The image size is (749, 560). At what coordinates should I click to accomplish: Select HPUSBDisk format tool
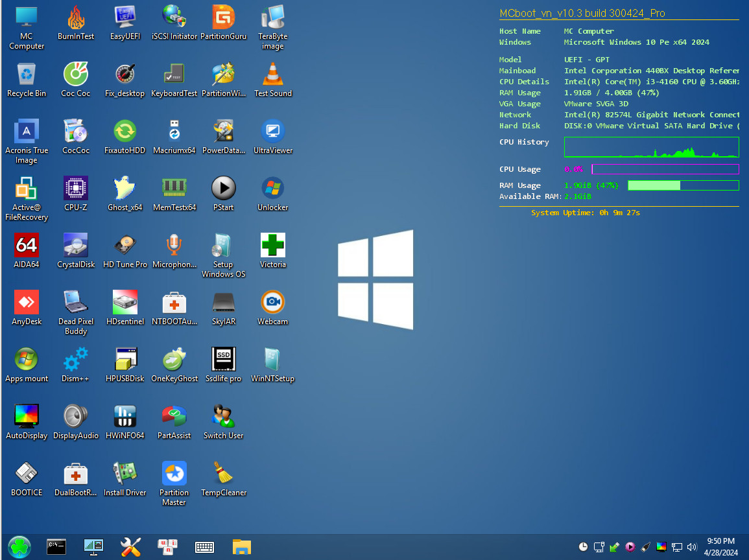[125, 365]
